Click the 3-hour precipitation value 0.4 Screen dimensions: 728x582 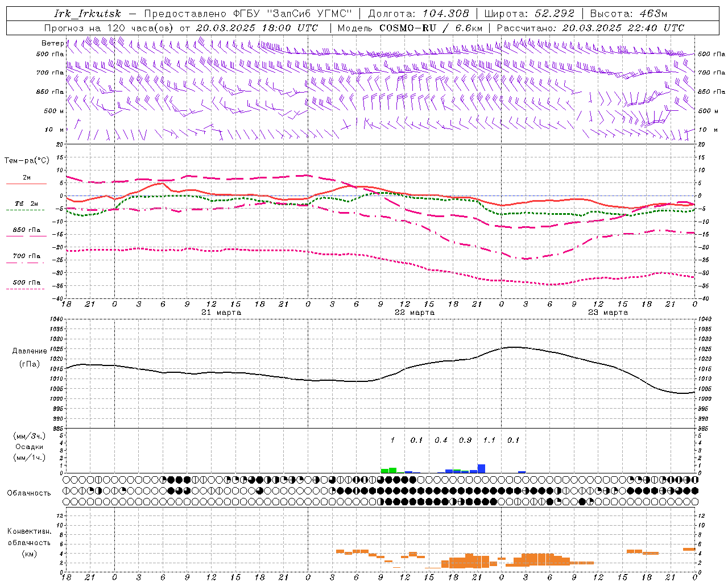click(x=441, y=440)
